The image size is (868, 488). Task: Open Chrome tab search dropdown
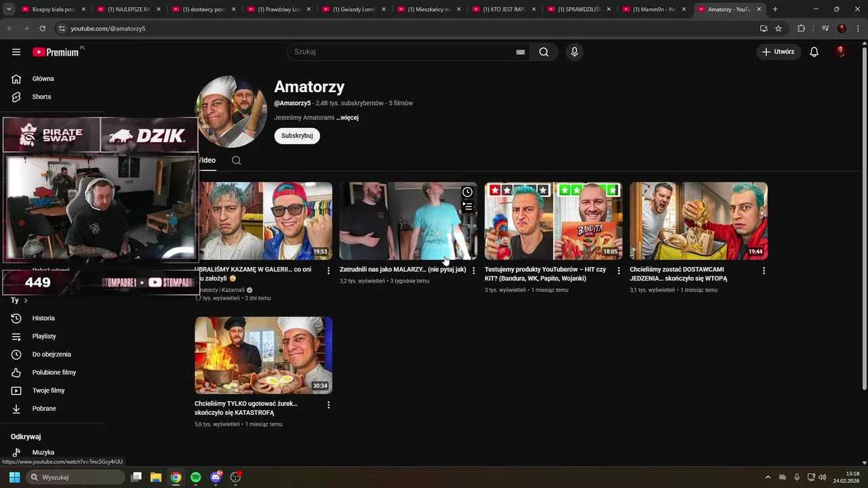coord(8,9)
